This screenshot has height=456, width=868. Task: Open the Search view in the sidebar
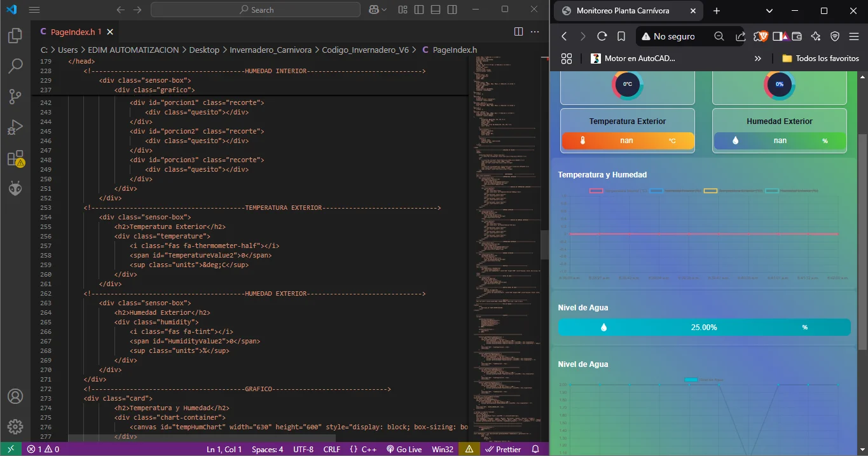tap(15, 66)
